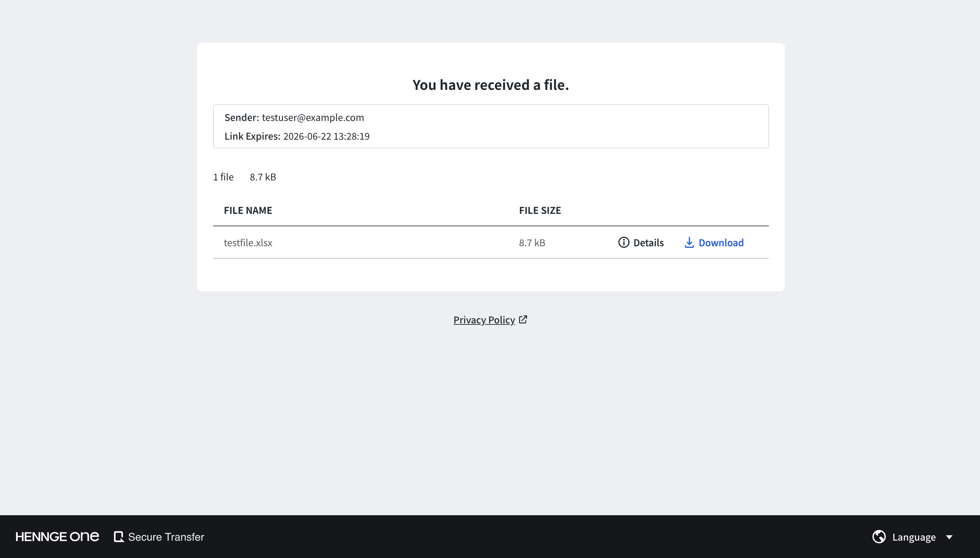Click the HENNGE One logo
The image size is (980, 558).
pos(57,537)
